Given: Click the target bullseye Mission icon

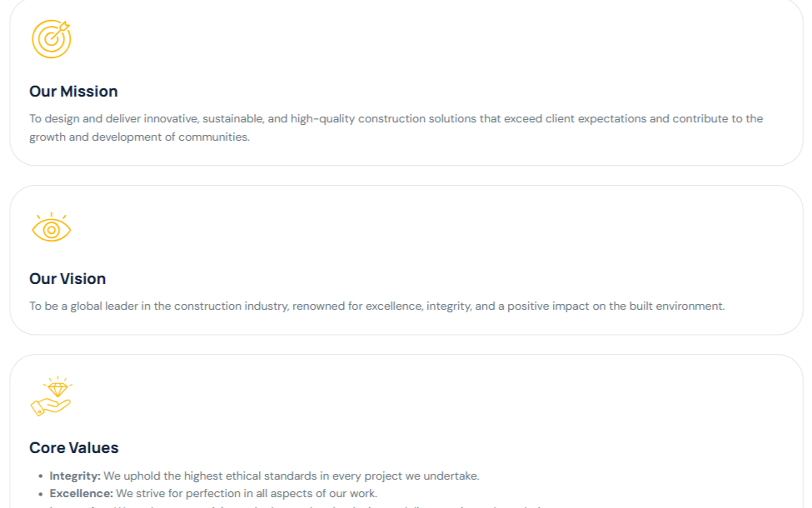Looking at the screenshot, I should tap(51, 39).
